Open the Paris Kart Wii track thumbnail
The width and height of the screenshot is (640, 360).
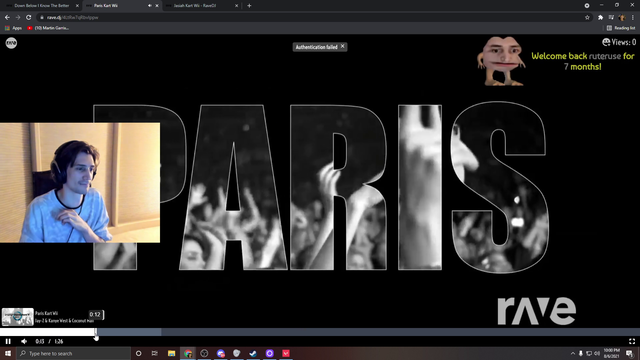[x=18, y=317]
